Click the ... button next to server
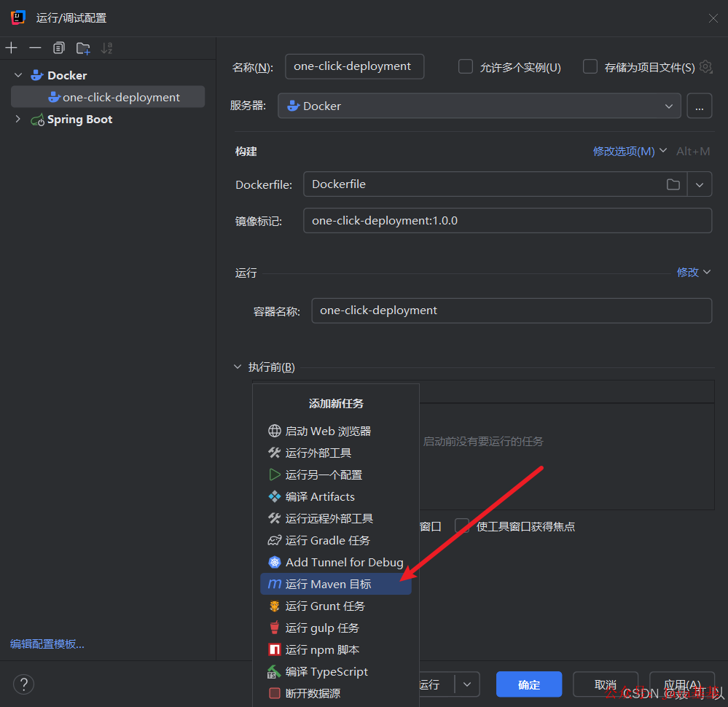Viewport: 728px width, 707px height. point(699,106)
